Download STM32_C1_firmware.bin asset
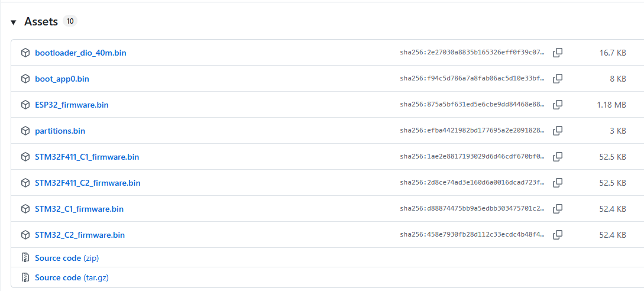 (x=79, y=209)
